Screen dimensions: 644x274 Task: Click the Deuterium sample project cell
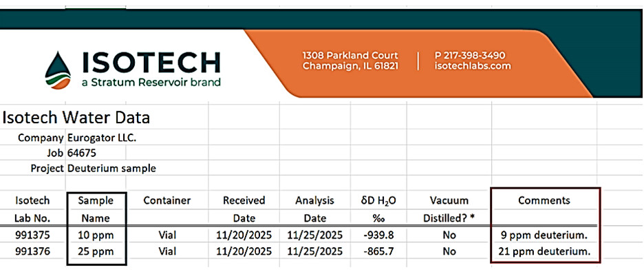111,169
